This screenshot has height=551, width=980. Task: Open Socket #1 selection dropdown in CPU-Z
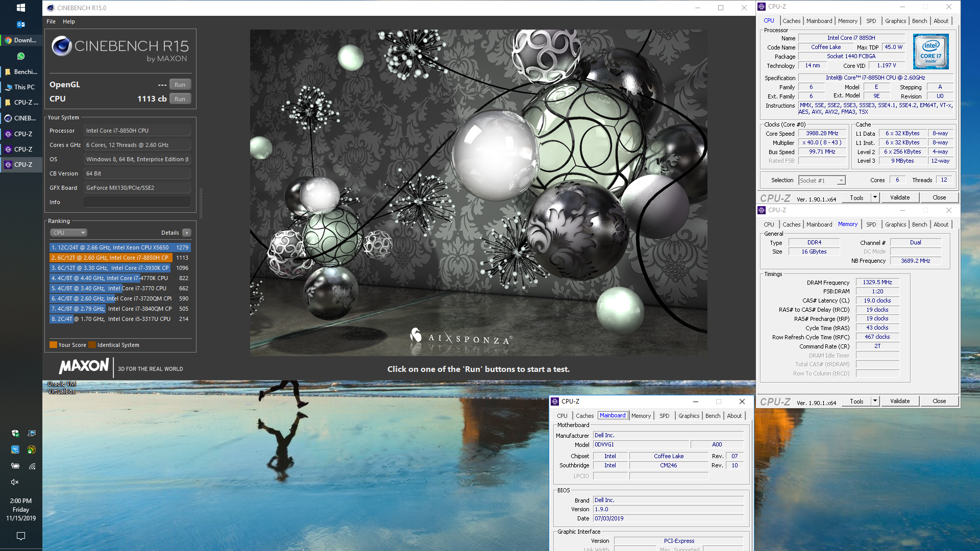click(x=822, y=180)
